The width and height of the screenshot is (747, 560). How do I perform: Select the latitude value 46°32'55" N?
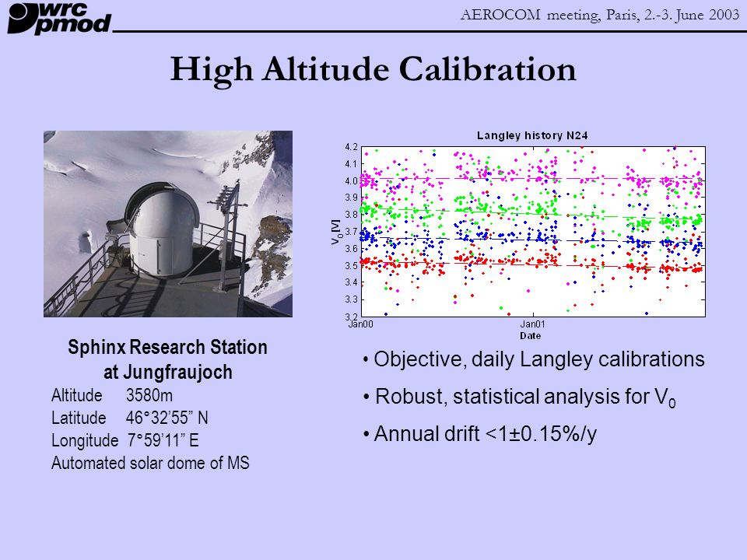(x=167, y=418)
